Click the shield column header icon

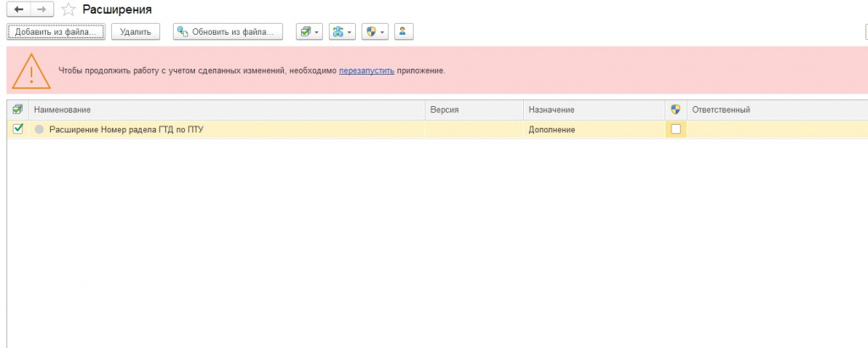click(x=676, y=109)
